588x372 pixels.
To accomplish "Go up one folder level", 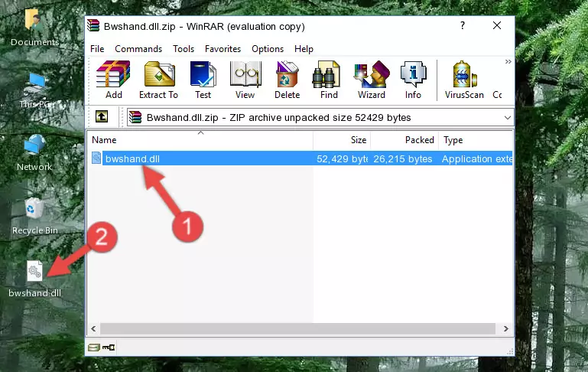I will click(x=102, y=117).
